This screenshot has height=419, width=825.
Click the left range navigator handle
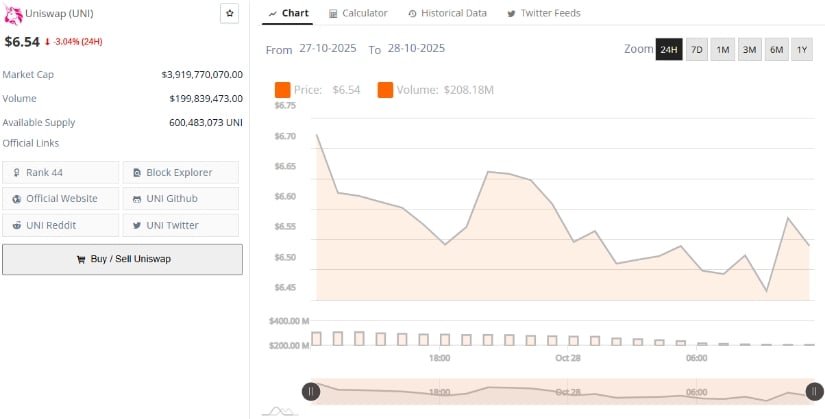pos(311,391)
